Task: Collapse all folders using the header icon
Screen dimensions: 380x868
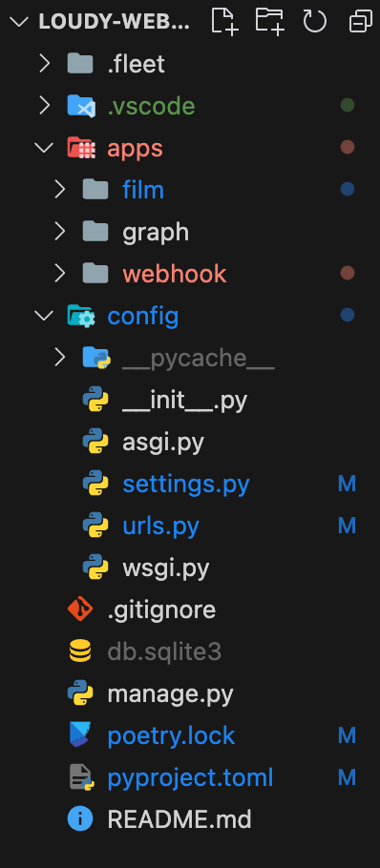Action: 361,22
